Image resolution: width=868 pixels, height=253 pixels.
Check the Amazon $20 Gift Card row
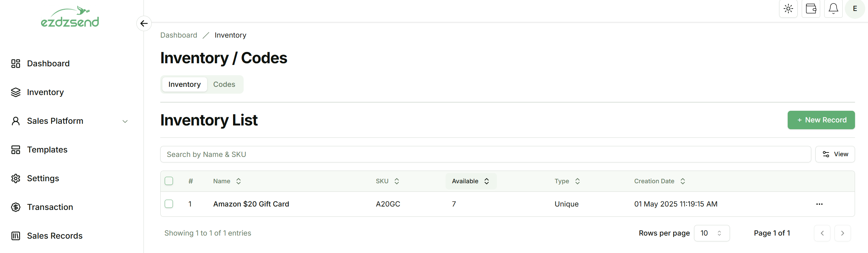point(169,204)
